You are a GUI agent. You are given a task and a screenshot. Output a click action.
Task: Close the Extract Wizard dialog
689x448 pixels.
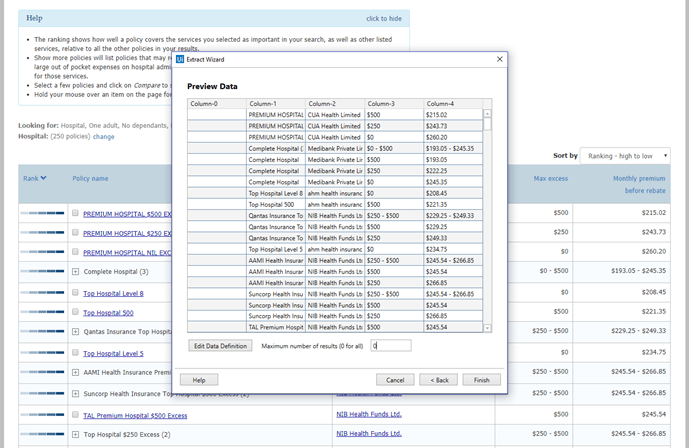(499, 60)
